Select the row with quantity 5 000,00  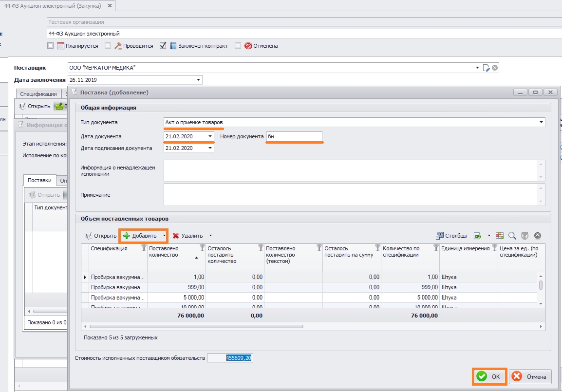309,298
